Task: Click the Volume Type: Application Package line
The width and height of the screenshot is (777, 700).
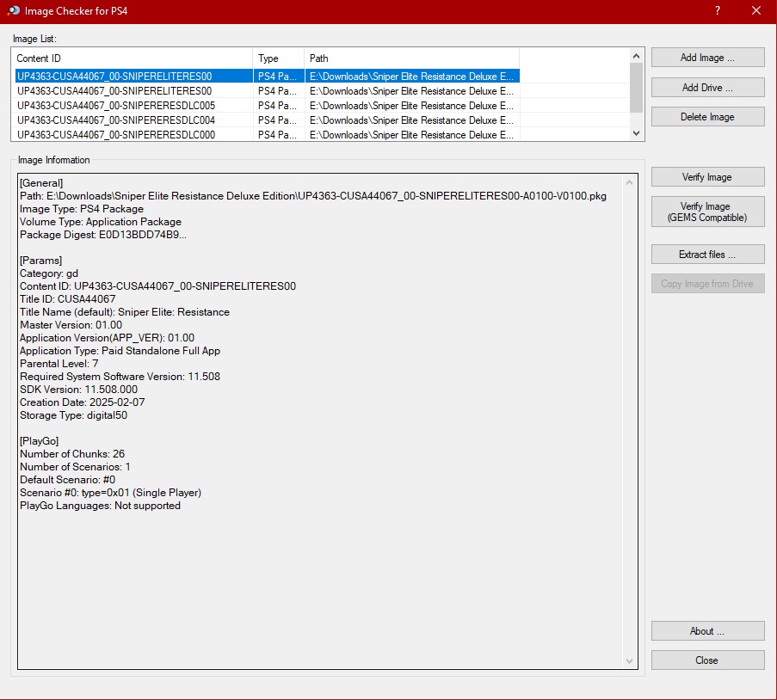Action: pos(101,222)
